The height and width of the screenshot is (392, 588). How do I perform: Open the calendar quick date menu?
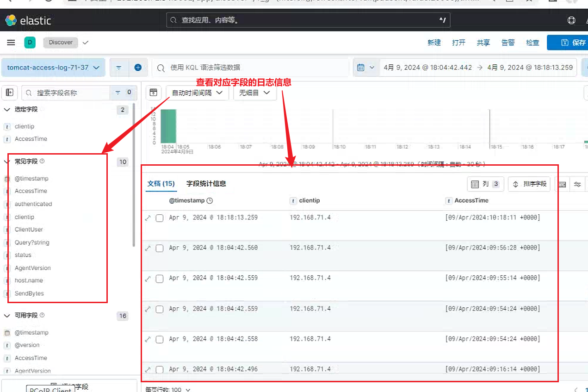[x=365, y=68]
